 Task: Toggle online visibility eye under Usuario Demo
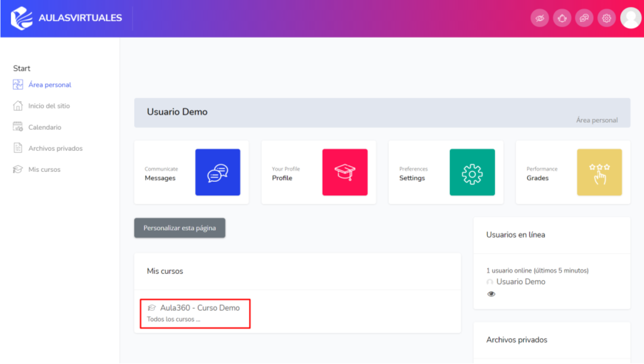[x=491, y=294]
